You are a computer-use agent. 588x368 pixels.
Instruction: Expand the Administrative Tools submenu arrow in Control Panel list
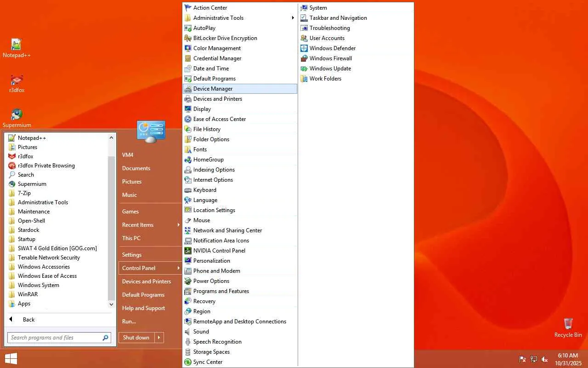tap(293, 18)
